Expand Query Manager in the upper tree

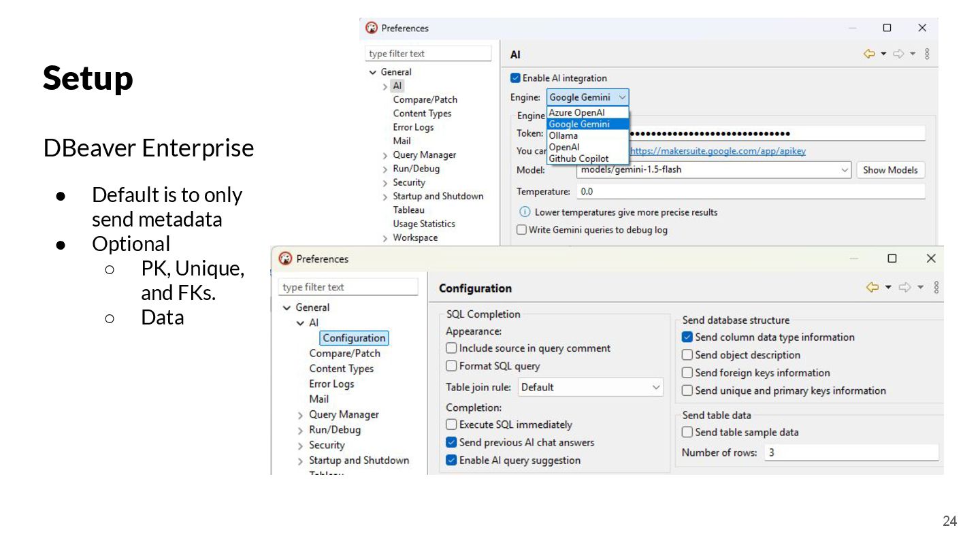click(x=385, y=155)
